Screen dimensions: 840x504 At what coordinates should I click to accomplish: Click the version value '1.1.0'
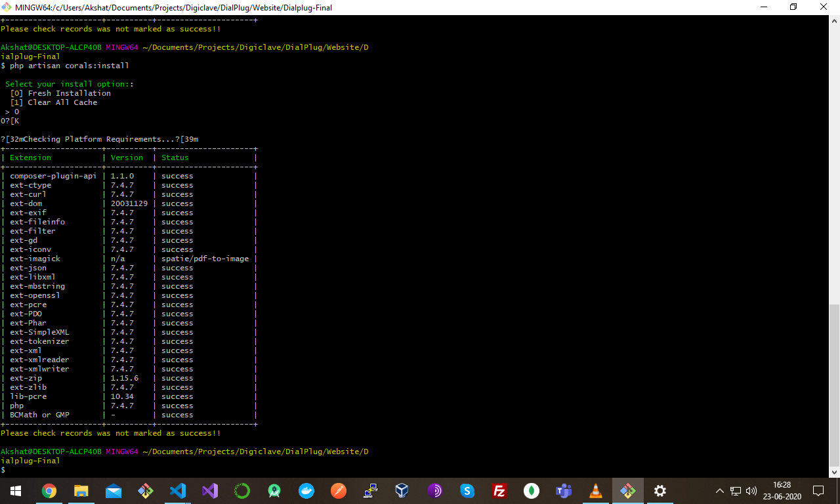[x=122, y=176]
